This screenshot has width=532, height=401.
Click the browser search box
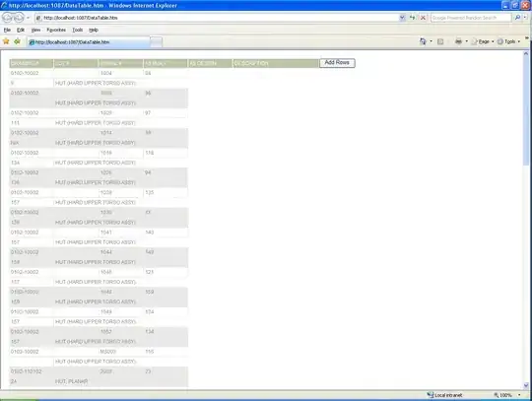[x=471, y=18]
